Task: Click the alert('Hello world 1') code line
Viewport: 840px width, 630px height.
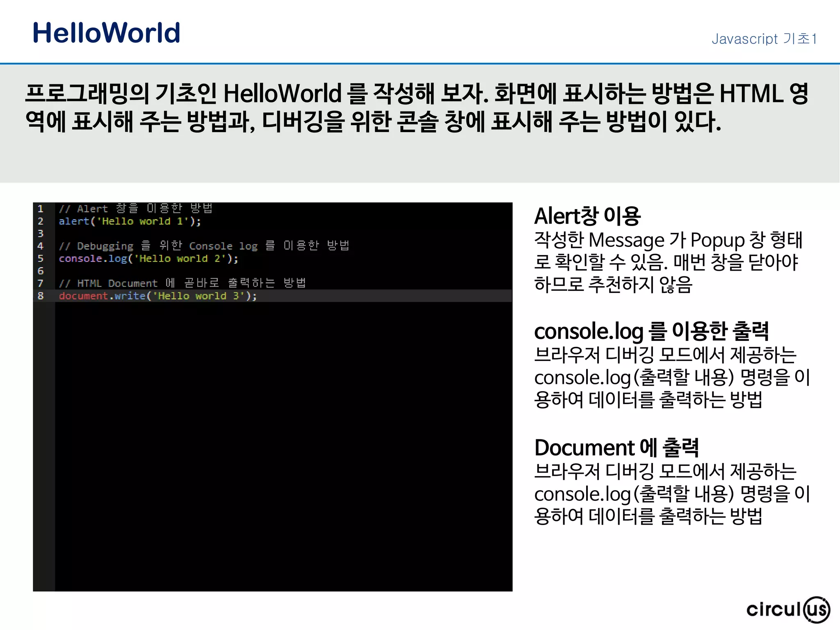Action: coord(130,221)
